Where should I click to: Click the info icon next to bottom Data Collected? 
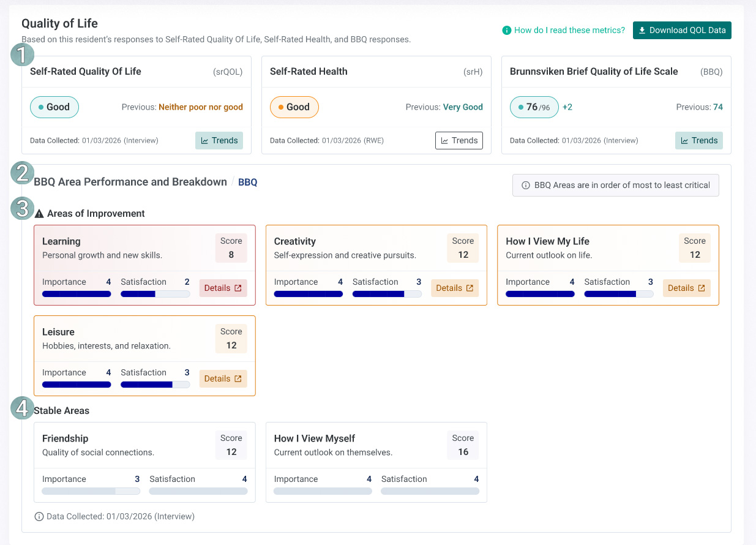[x=39, y=516]
